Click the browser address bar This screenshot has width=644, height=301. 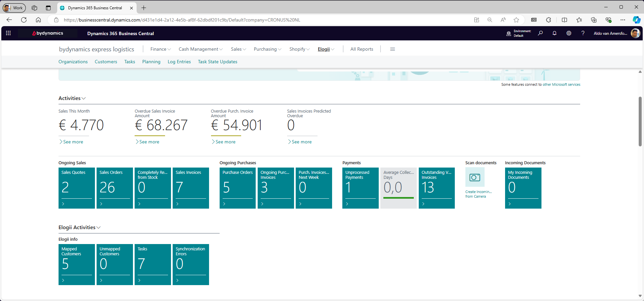[232, 20]
